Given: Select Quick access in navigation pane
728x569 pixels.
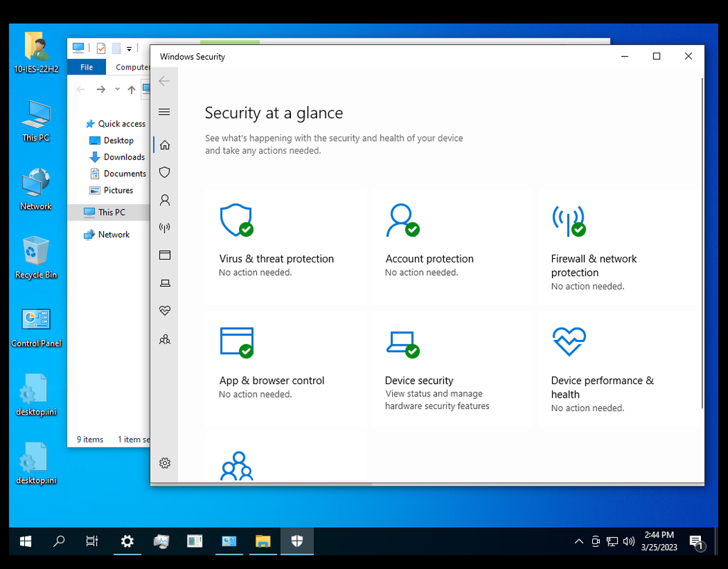Looking at the screenshot, I should pyautogui.click(x=116, y=124).
